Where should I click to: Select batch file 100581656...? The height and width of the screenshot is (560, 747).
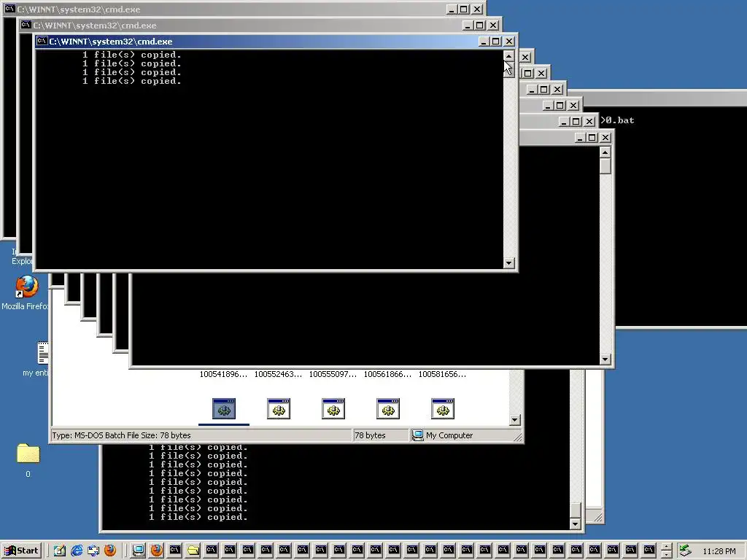pyautogui.click(x=443, y=374)
